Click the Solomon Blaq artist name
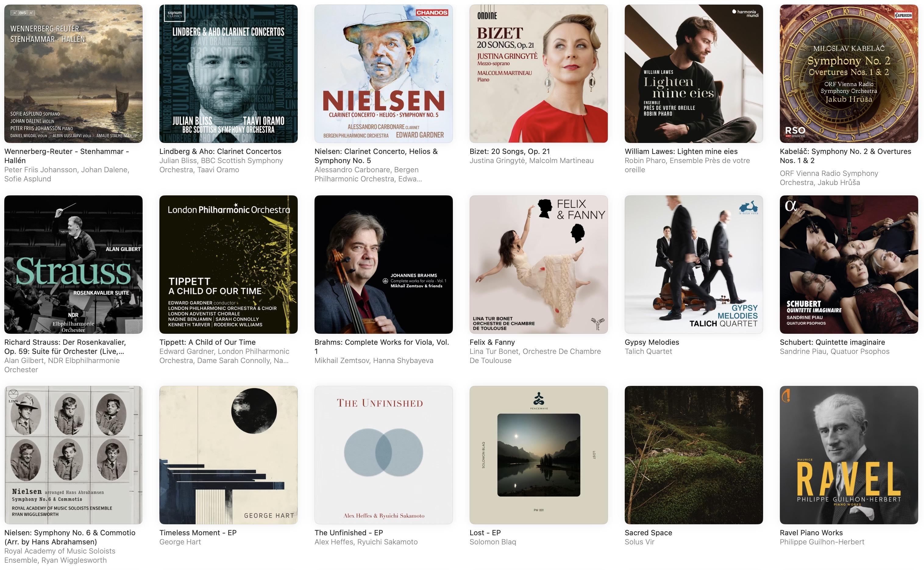The image size is (924, 570). coord(492,542)
